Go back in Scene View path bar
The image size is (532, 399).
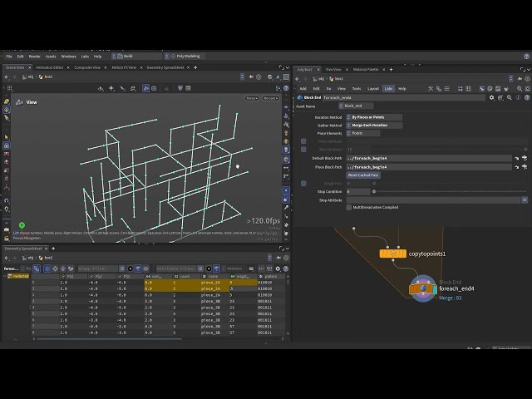7,77
